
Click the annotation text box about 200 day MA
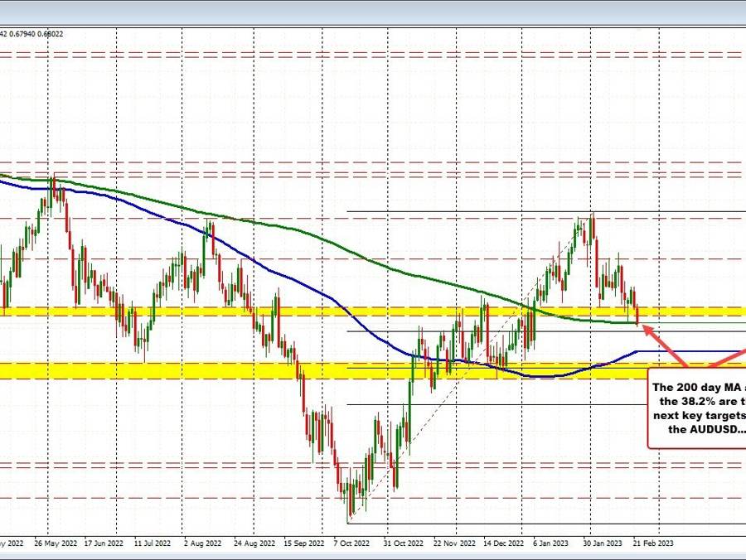(x=698, y=408)
